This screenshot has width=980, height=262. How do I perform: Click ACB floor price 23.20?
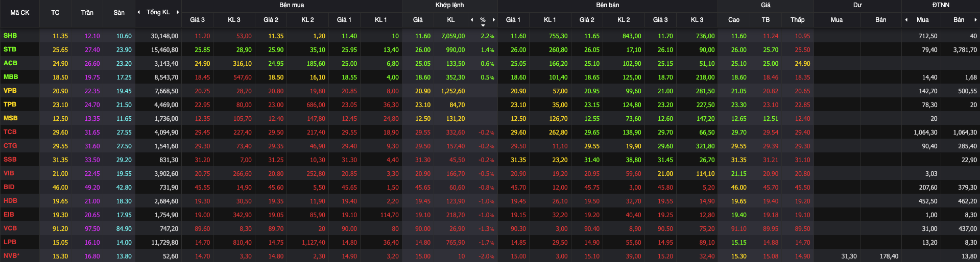pyautogui.click(x=124, y=64)
